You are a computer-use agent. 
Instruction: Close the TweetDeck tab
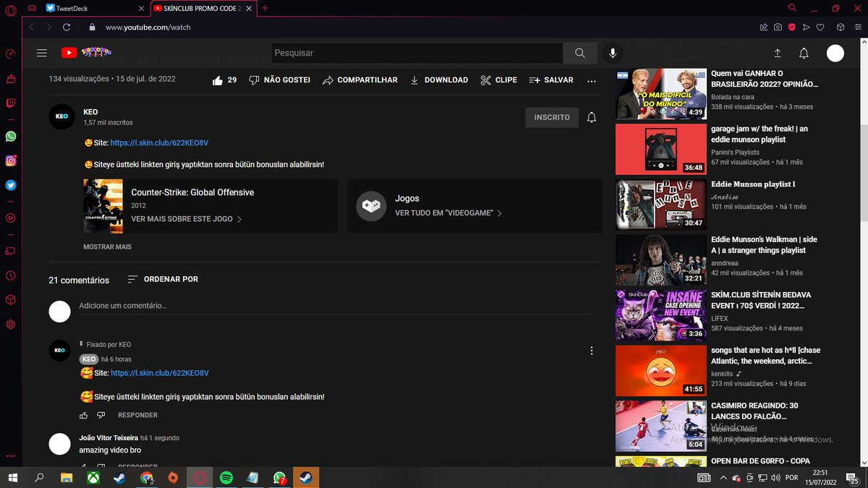click(141, 8)
